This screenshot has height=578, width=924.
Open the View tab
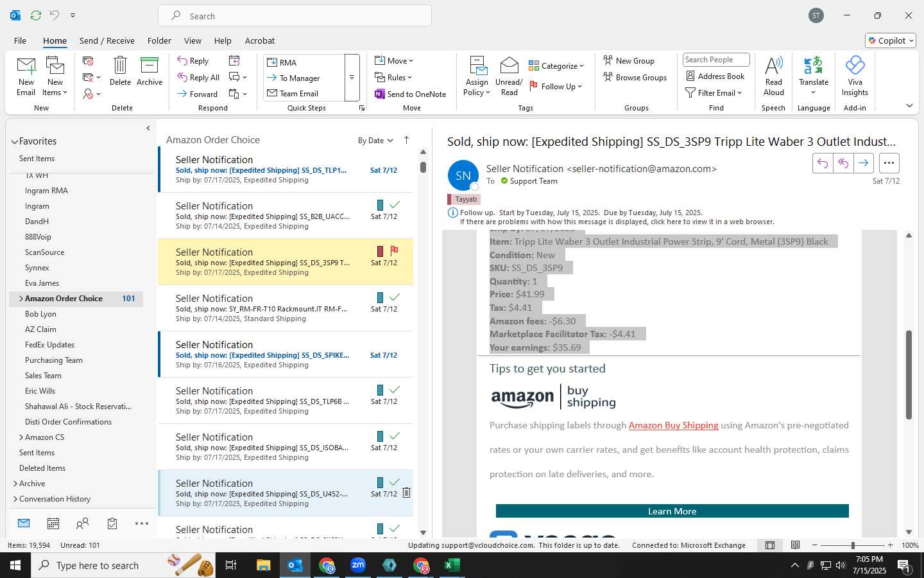pyautogui.click(x=193, y=40)
